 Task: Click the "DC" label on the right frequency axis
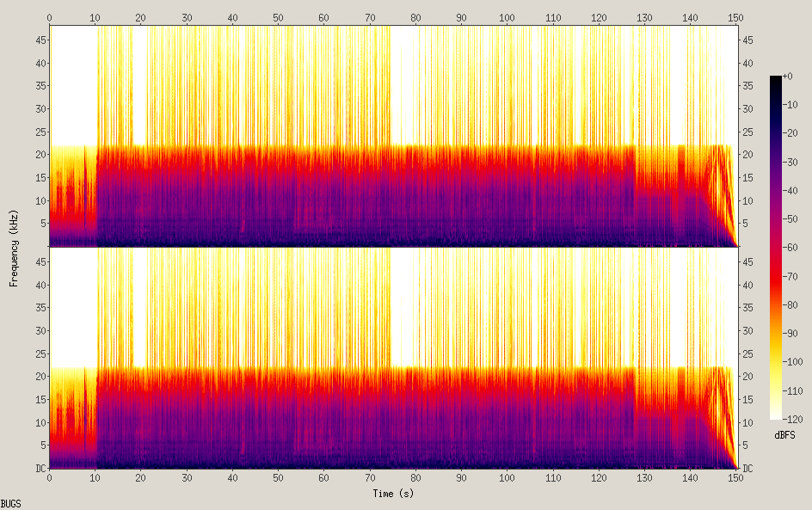click(747, 469)
